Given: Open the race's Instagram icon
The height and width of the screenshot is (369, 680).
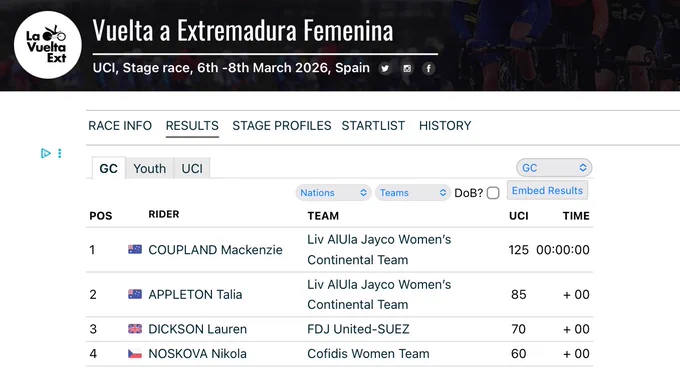Looking at the screenshot, I should tap(407, 69).
